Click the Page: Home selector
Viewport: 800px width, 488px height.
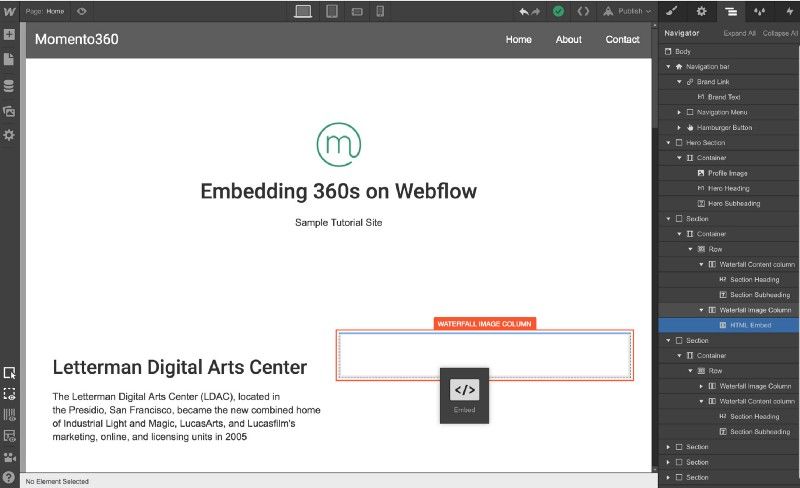45,11
